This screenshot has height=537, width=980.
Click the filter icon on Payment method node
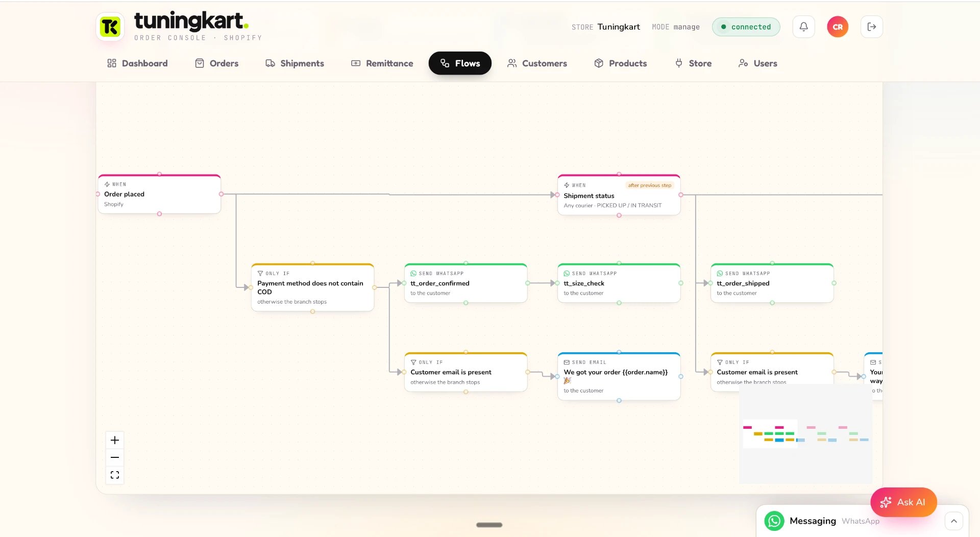[x=260, y=274]
